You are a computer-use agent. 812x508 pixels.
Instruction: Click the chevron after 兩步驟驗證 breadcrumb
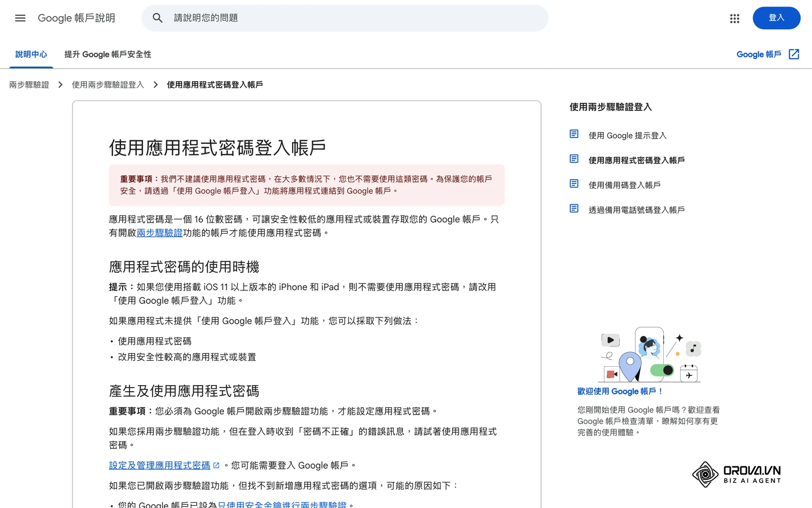[x=60, y=85]
